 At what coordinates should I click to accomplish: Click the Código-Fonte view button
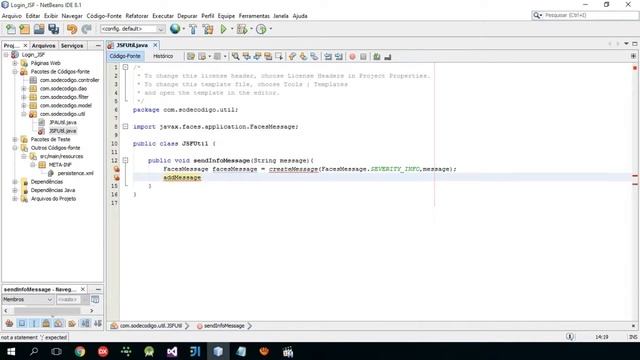click(x=125, y=56)
